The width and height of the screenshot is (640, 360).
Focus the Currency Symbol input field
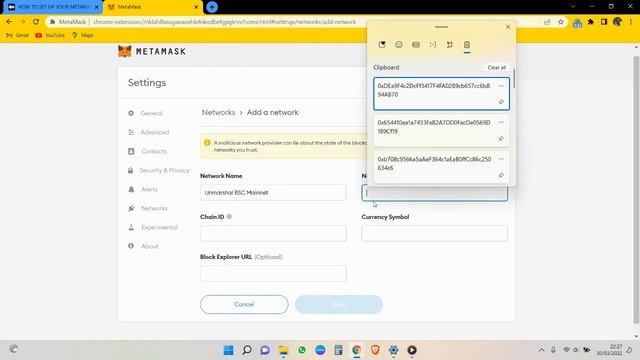434,233
